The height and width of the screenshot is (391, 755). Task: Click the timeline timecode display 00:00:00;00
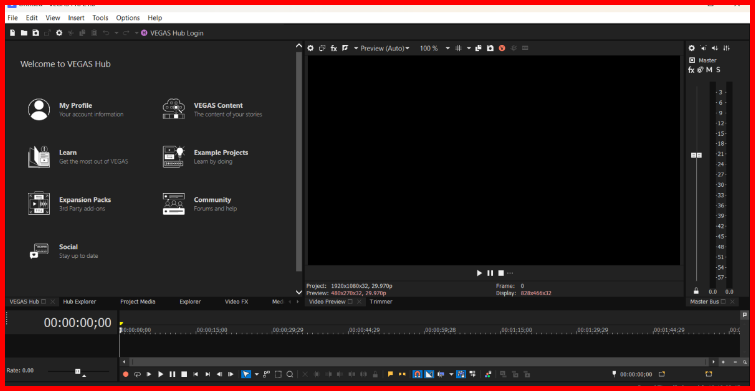coord(78,323)
